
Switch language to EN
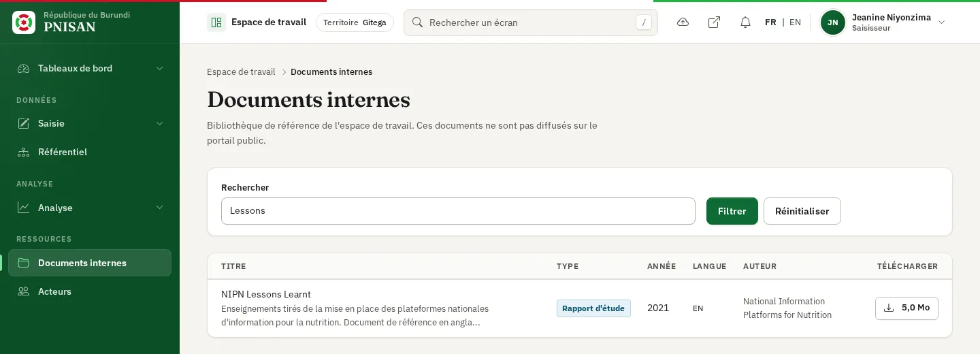tap(795, 22)
